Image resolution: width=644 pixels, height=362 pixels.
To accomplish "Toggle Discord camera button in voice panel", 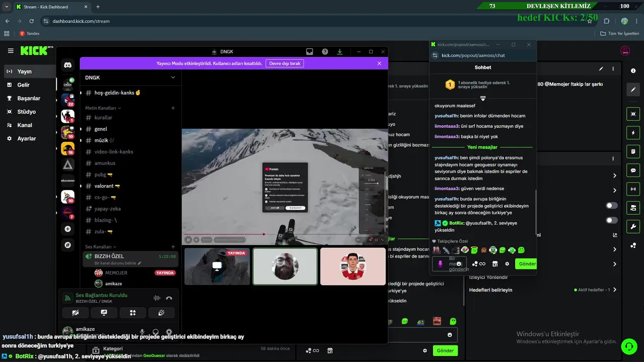I will [75, 313].
